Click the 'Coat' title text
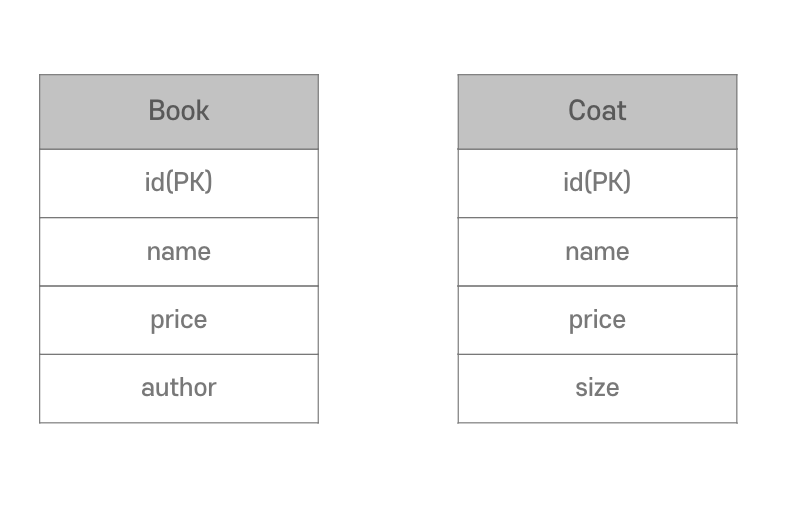The width and height of the screenshot is (812, 518). (597, 110)
